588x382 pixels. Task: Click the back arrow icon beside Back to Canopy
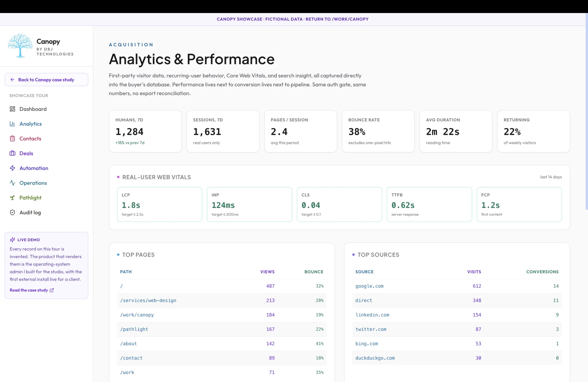pyautogui.click(x=12, y=80)
